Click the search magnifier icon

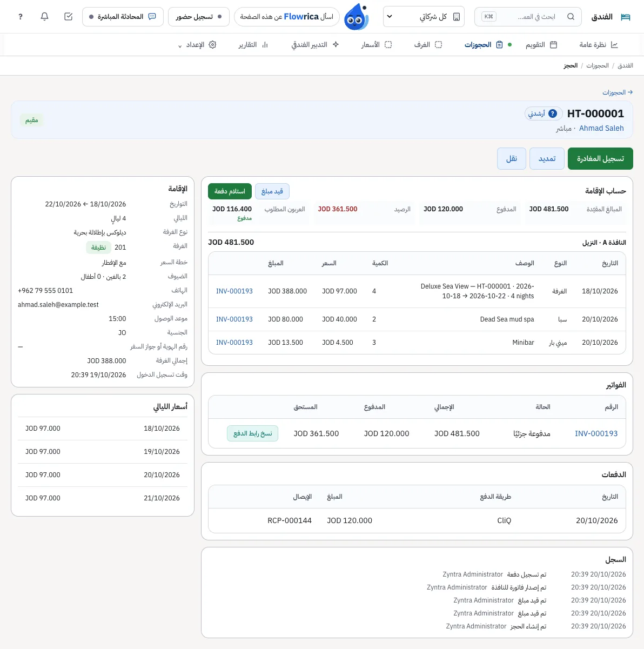[x=571, y=17]
